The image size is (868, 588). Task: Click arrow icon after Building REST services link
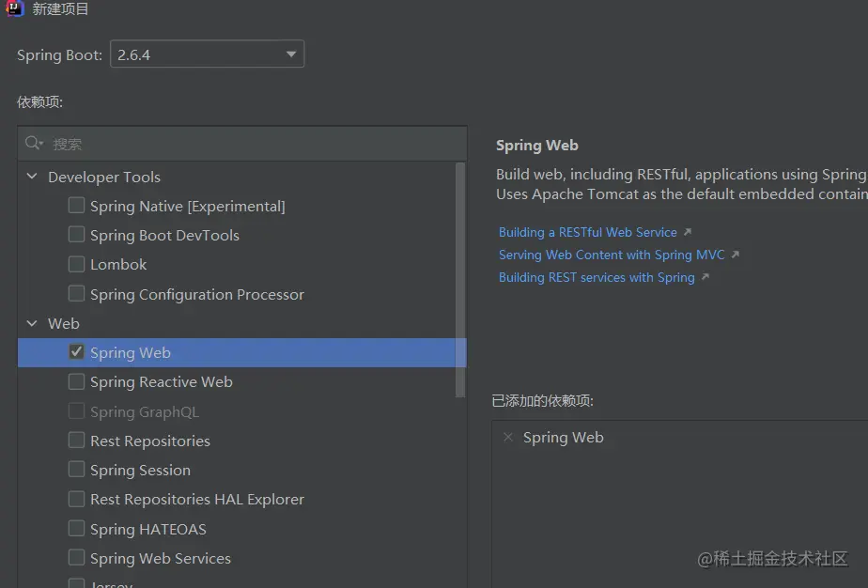point(705,277)
